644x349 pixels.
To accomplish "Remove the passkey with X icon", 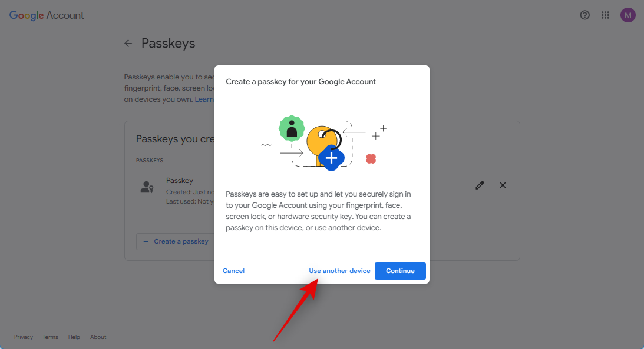I will pos(503,185).
